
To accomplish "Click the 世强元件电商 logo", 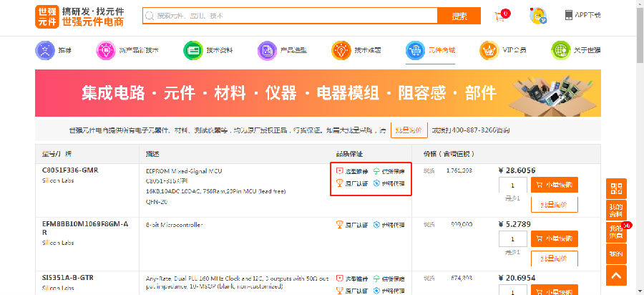I will pyautogui.click(x=79, y=16).
